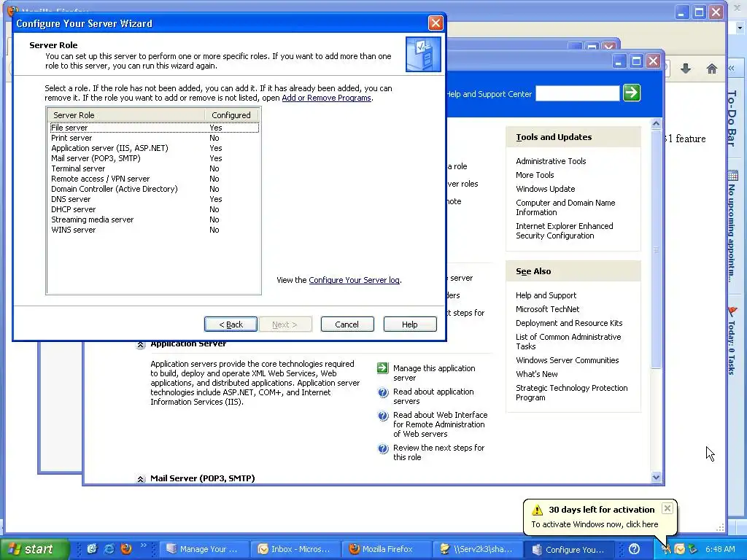Click the help question mark icon in taskbar
Screen dimensions: 747x560
634,549
